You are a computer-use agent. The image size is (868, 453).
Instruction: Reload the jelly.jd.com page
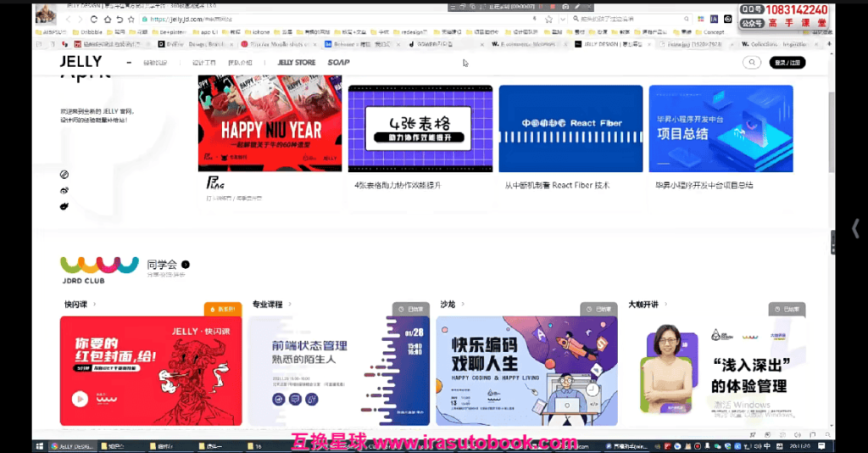click(93, 20)
